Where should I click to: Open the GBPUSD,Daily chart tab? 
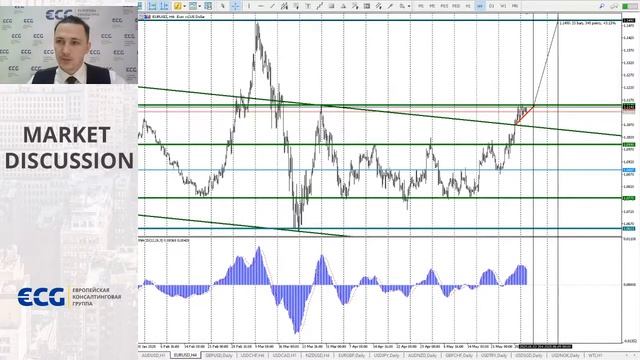[219, 356]
